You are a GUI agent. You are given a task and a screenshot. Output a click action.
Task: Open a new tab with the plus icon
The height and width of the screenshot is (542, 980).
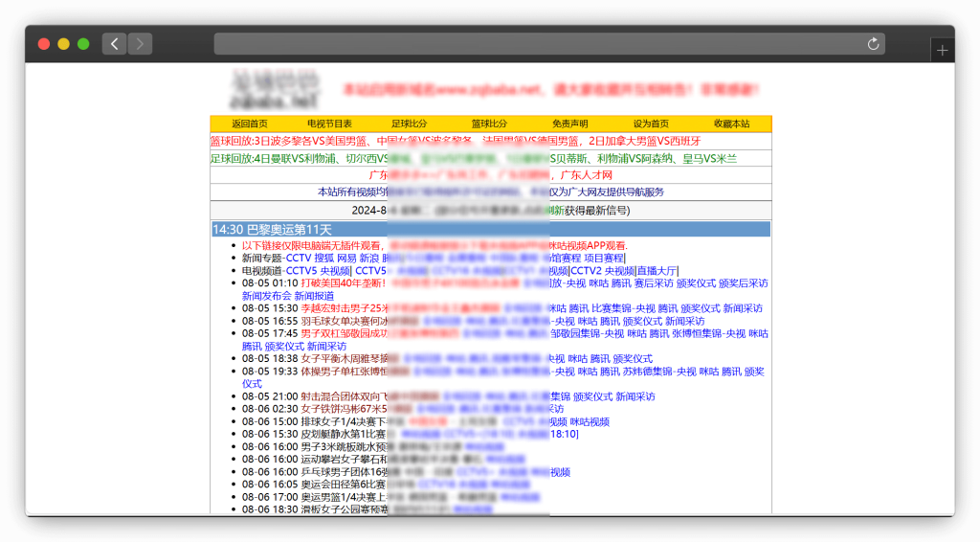(942, 51)
